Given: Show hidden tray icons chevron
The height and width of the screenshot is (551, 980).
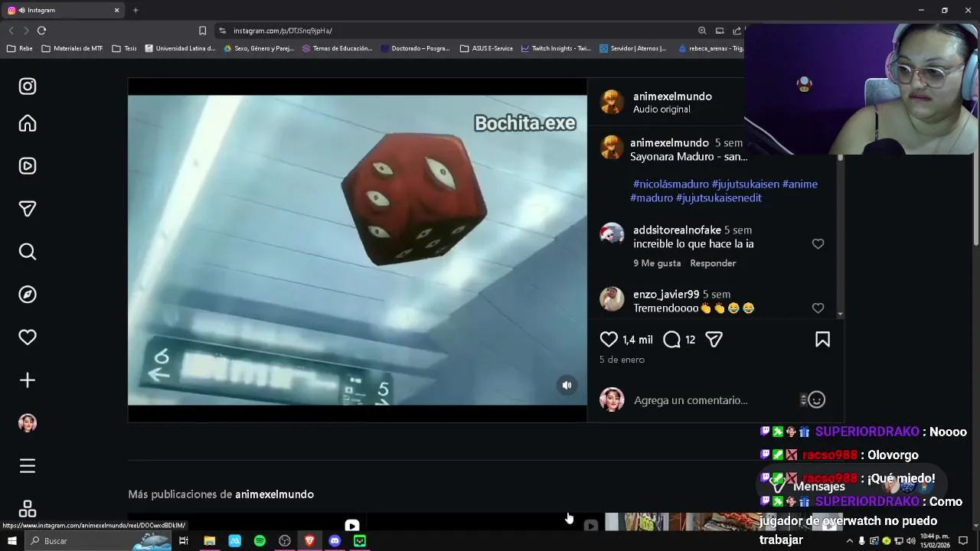Looking at the screenshot, I should coord(849,541).
